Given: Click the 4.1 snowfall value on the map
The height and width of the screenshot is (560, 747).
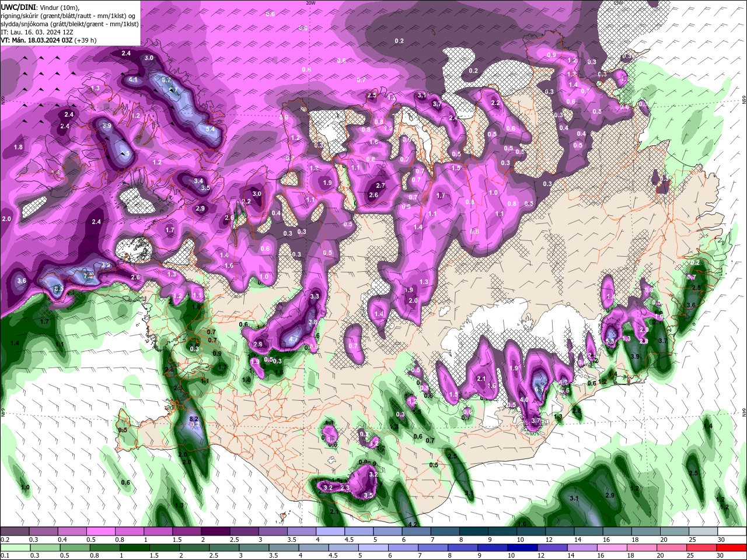Looking at the screenshot, I should (133, 79).
